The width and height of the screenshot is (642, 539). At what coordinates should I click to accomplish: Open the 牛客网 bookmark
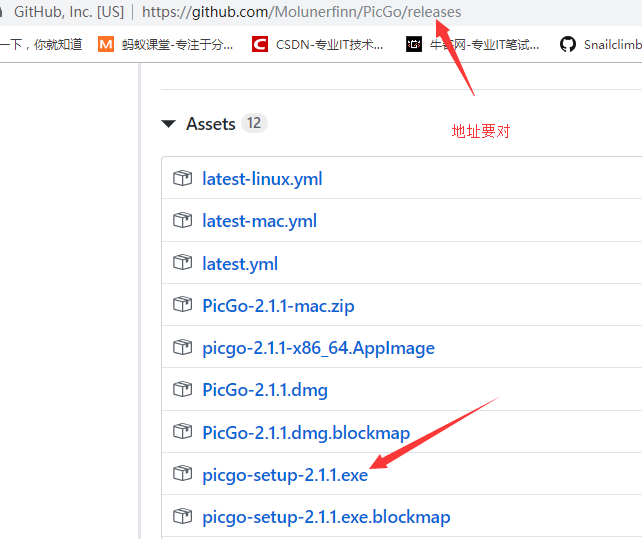pos(472,44)
